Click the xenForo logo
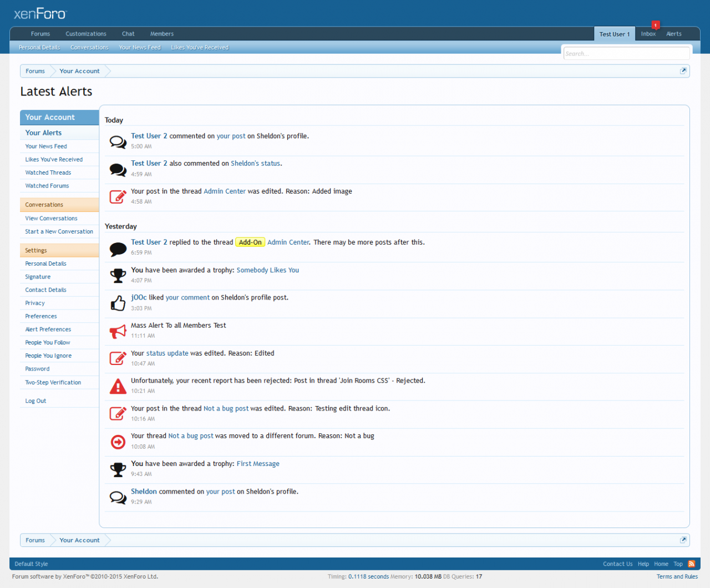 (40, 13)
